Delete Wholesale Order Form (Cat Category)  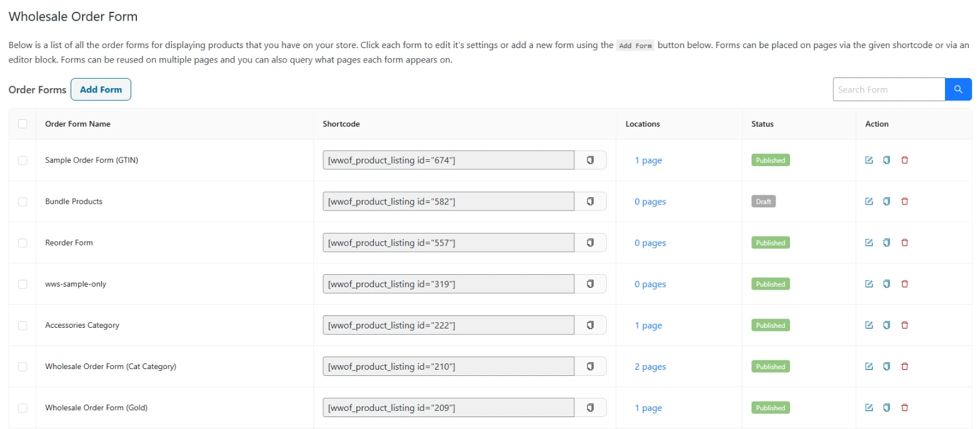904,367
